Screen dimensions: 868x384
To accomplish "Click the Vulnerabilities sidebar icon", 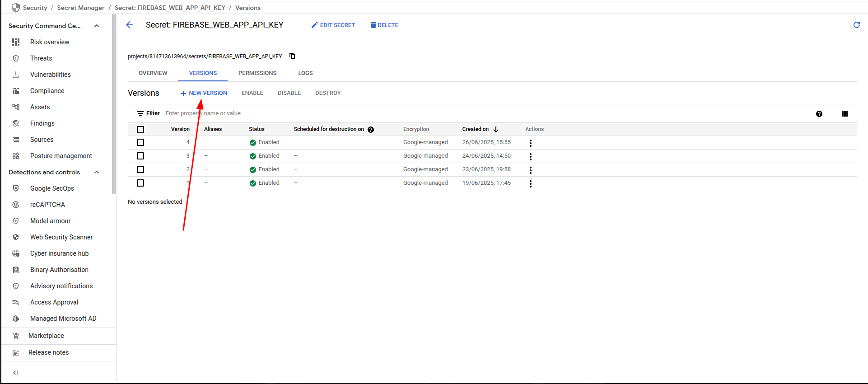I will point(16,75).
